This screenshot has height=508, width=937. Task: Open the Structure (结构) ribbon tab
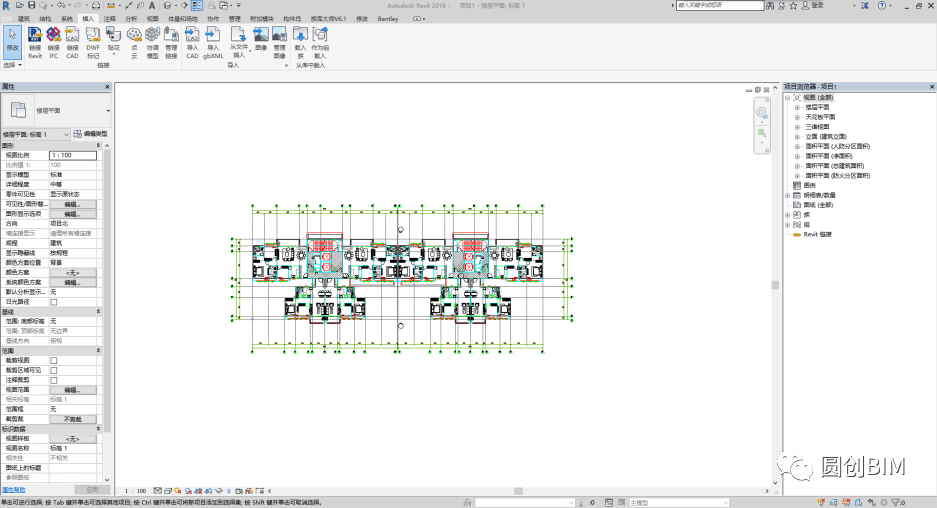[x=45, y=19]
